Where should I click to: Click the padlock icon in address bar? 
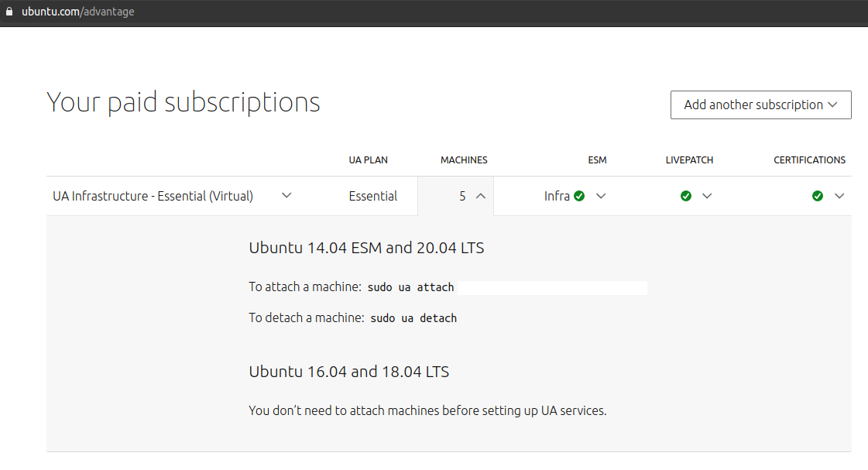pyautogui.click(x=9, y=11)
